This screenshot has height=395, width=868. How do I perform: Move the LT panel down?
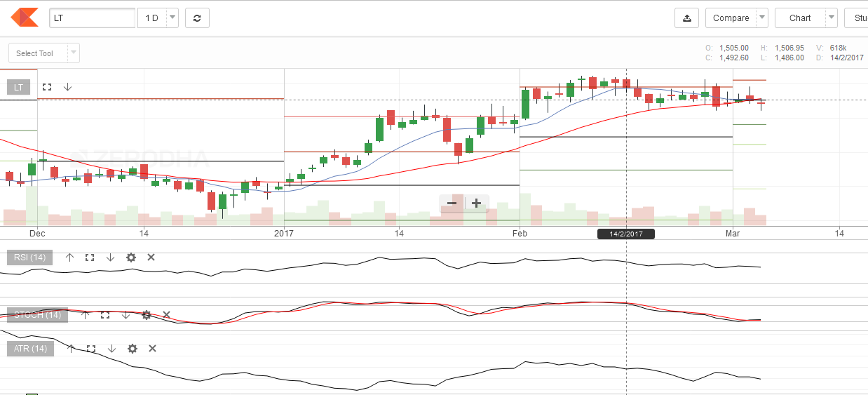pyautogui.click(x=67, y=87)
